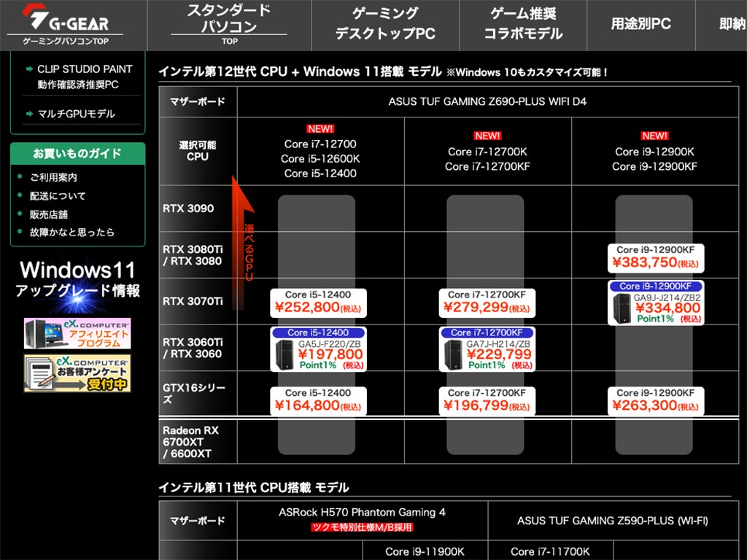Click ASRock H570 Phantom Gaming 4 text
This screenshot has height=560, width=747.
pyautogui.click(x=362, y=513)
